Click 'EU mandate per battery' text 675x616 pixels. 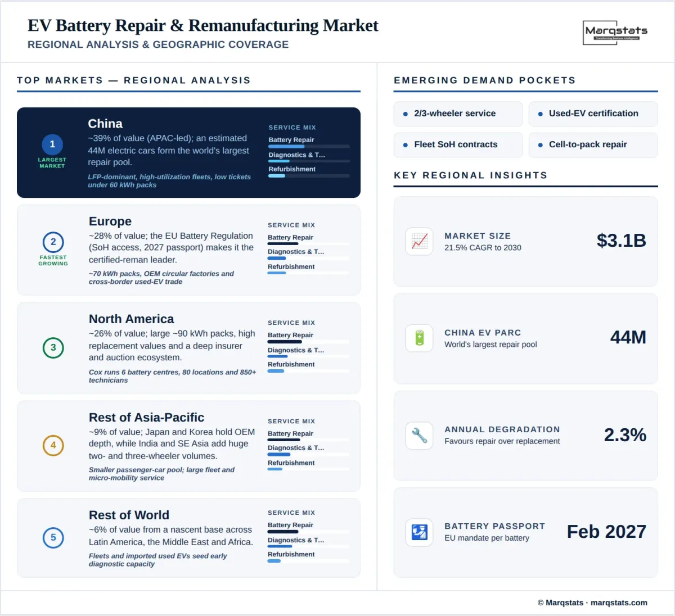click(487, 538)
